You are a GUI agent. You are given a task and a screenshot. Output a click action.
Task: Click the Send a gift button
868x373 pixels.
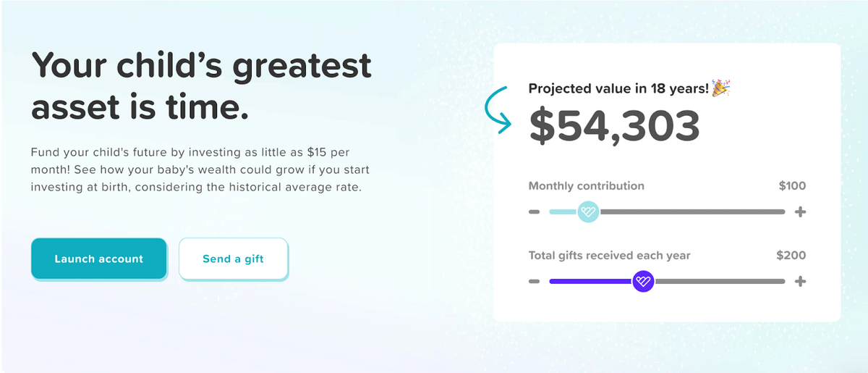pos(233,259)
